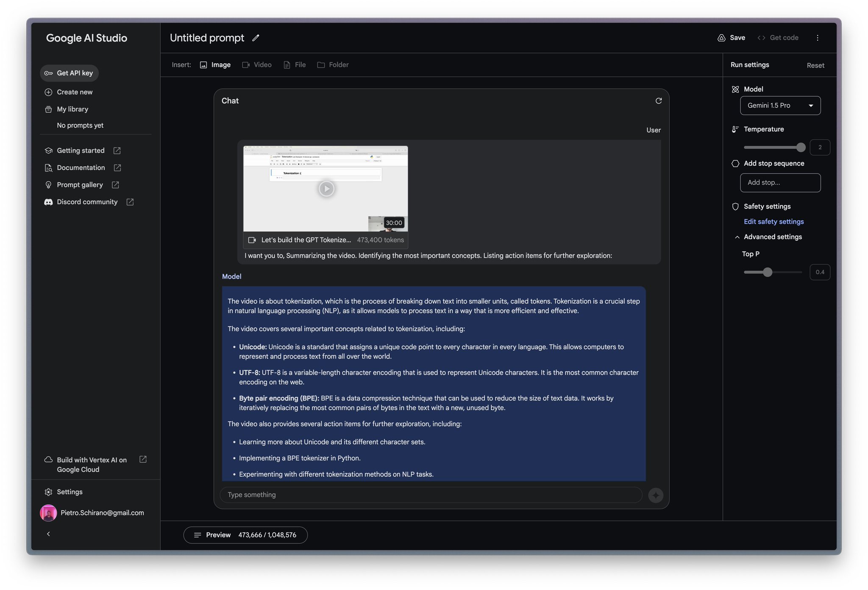
Task: Collapse the Advanced settings section
Action: click(x=737, y=237)
